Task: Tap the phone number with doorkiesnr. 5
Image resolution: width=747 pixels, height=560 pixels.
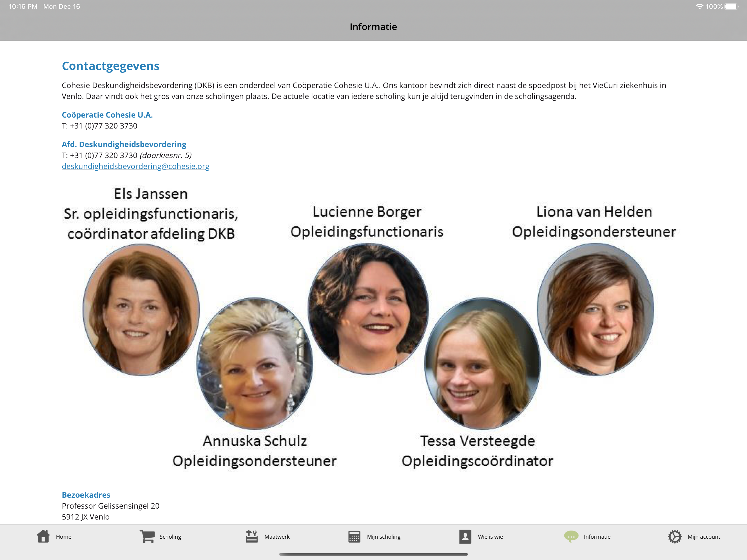Action: click(127, 155)
